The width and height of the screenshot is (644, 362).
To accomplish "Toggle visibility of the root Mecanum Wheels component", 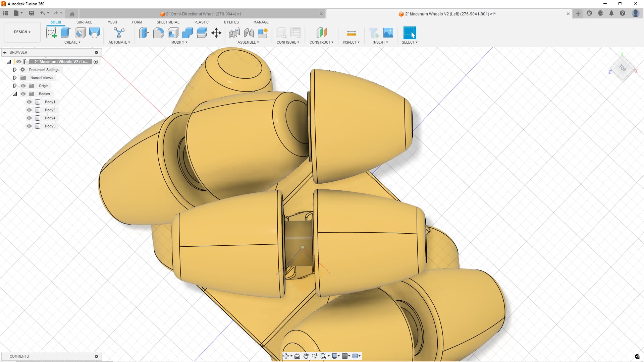I will tap(19, 62).
